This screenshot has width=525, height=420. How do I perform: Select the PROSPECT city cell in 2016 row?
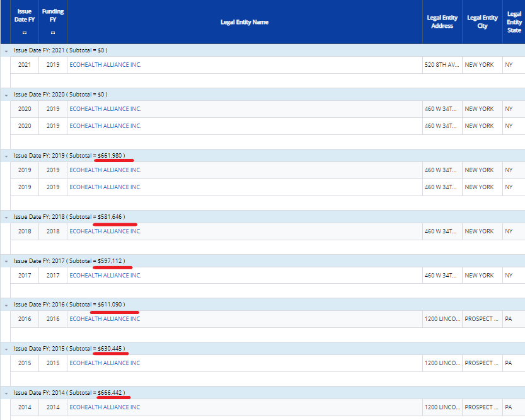(x=483, y=319)
